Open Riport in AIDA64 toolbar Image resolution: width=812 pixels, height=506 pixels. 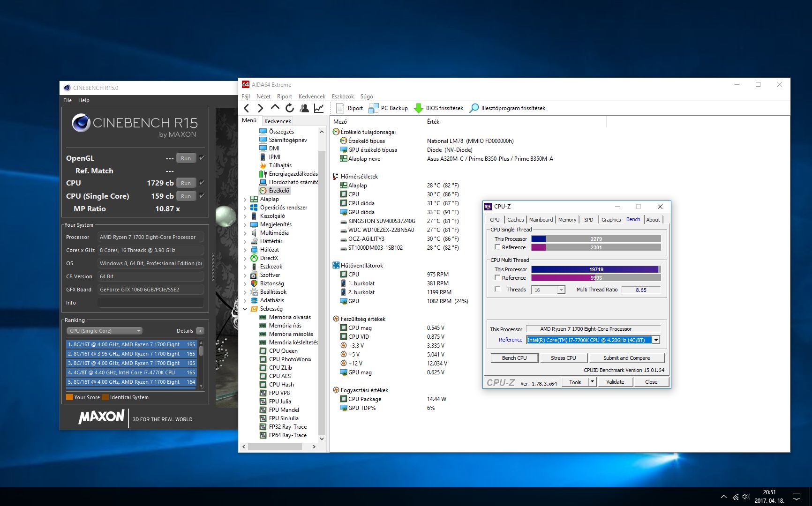click(x=350, y=108)
